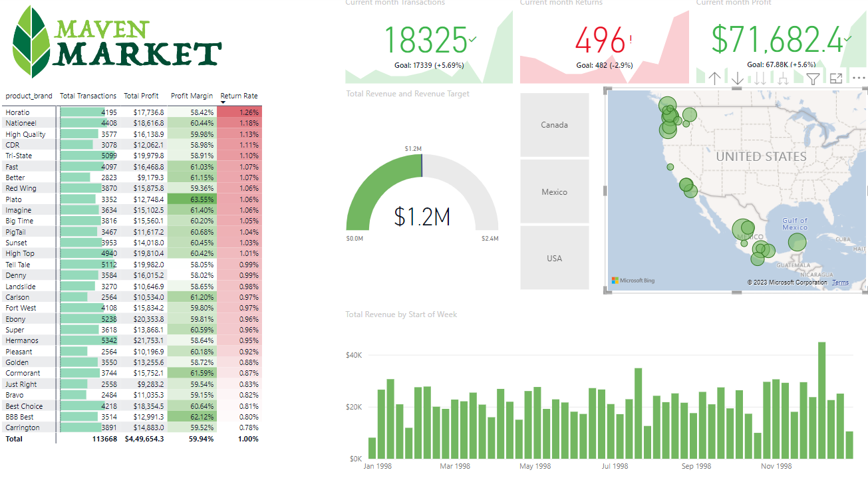This screenshot has height=484, width=868.
Task: Enable drill down mode on the map
Action: 737,78
